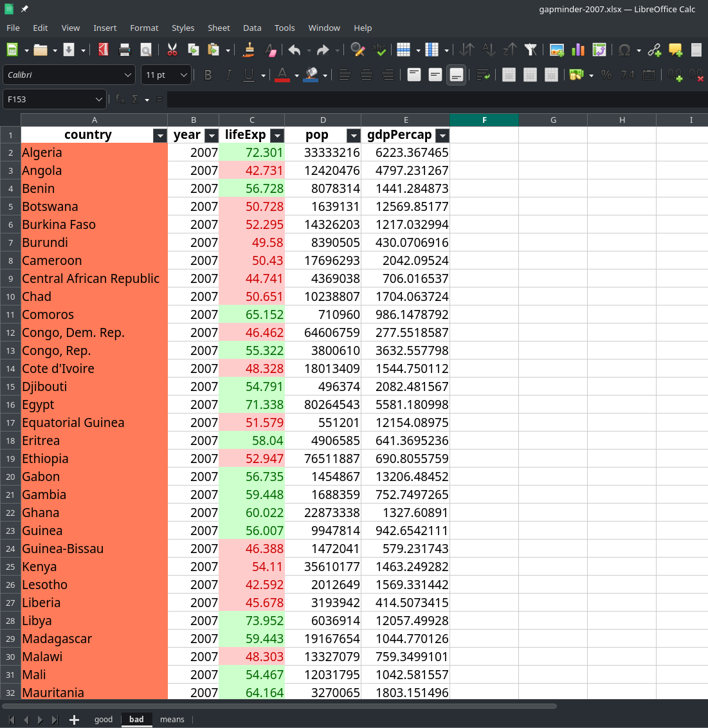The width and height of the screenshot is (708, 728).
Task: Click the Export as PDF icon
Action: point(104,50)
